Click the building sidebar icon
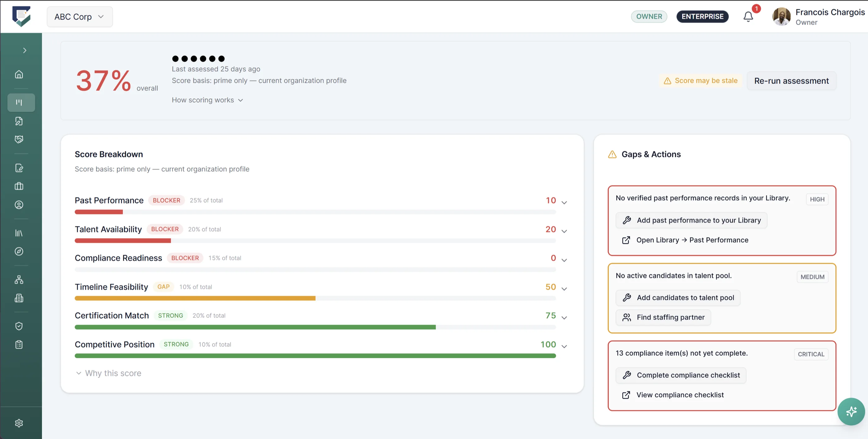 (19, 298)
